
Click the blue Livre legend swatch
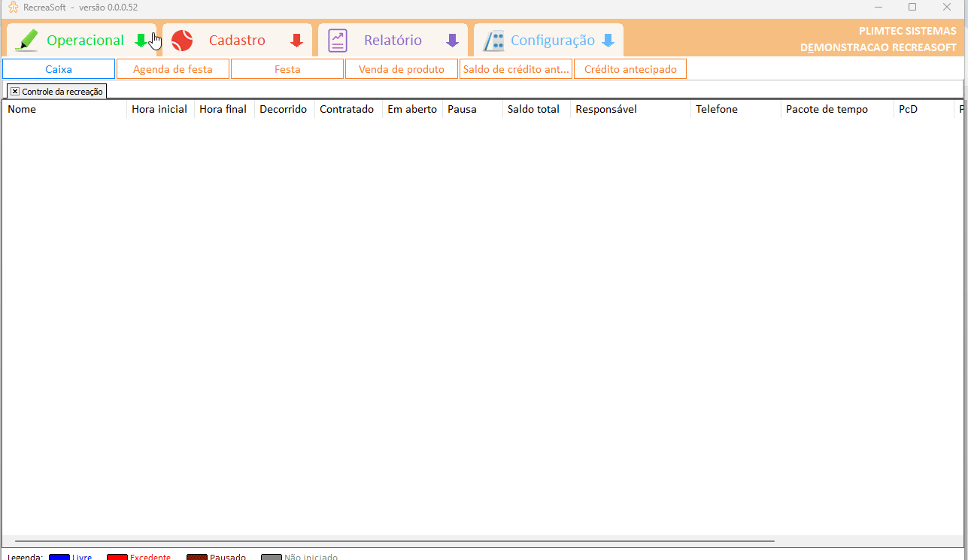tap(59, 557)
